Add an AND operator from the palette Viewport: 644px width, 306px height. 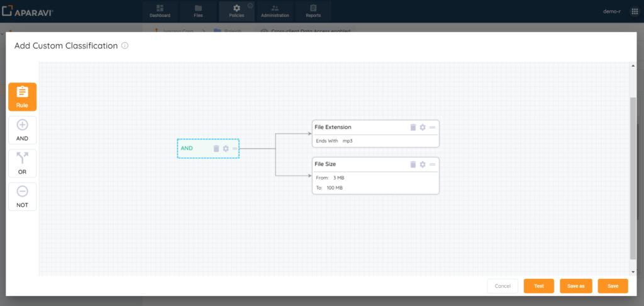22,130
